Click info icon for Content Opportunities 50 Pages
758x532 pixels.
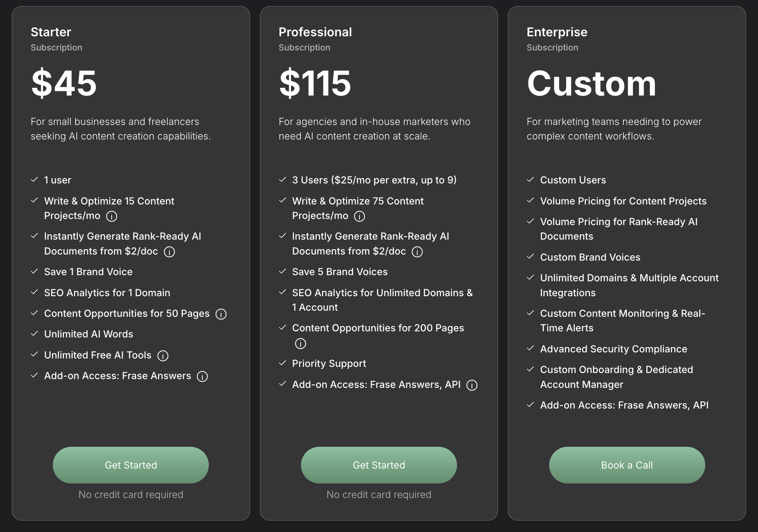point(221,314)
